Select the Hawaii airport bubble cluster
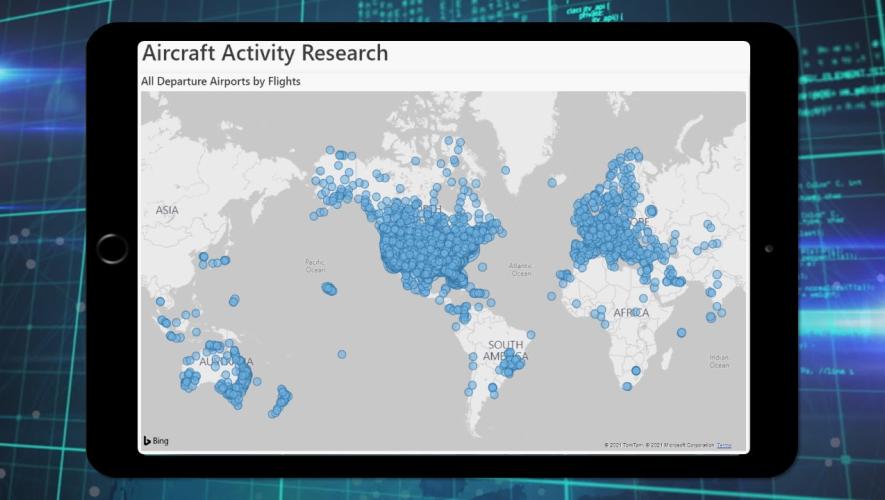This screenshot has width=885, height=500. click(329, 289)
